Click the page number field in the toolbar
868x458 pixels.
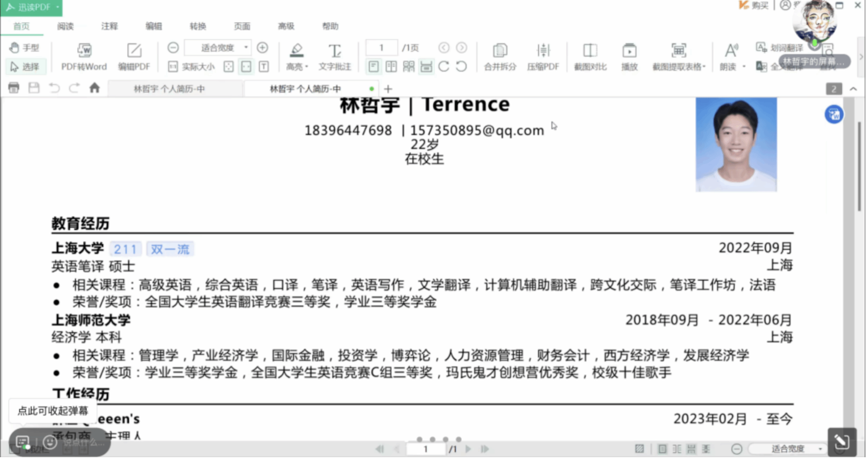(381, 47)
